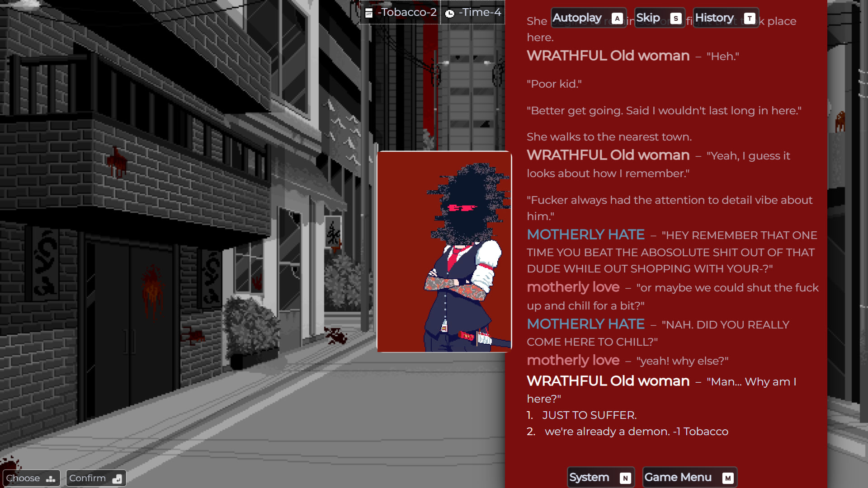868x488 pixels.
Task: Click the T key icon on History
Action: coord(750,19)
